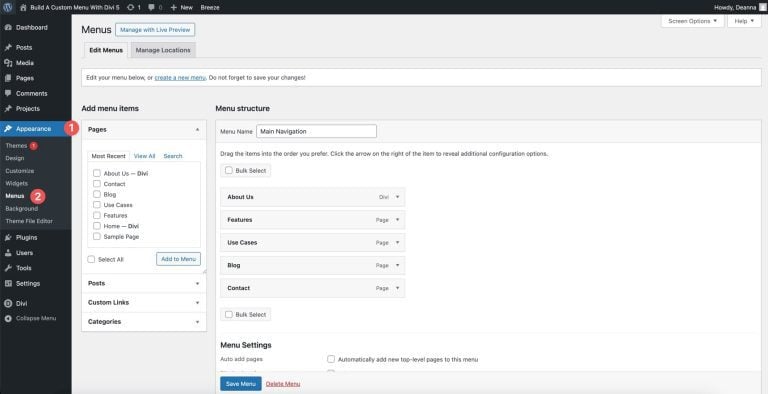Click the Users person icon
This screenshot has width=768, height=394.
click(x=8, y=253)
